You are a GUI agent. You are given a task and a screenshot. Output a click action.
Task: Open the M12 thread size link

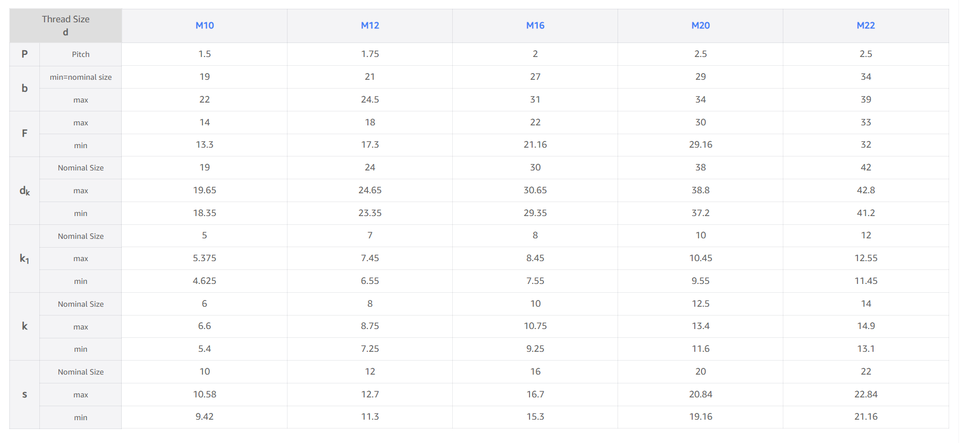pos(370,26)
